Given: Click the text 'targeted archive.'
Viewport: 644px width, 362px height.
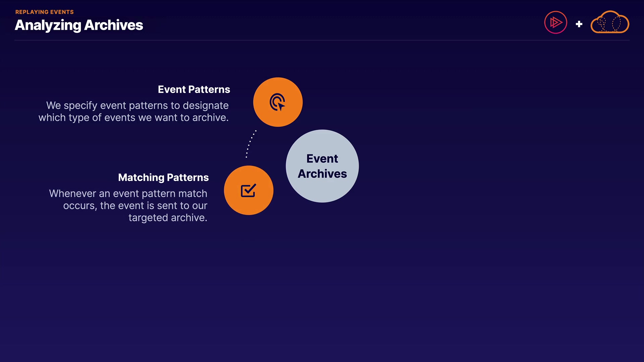Looking at the screenshot, I should pos(168,218).
